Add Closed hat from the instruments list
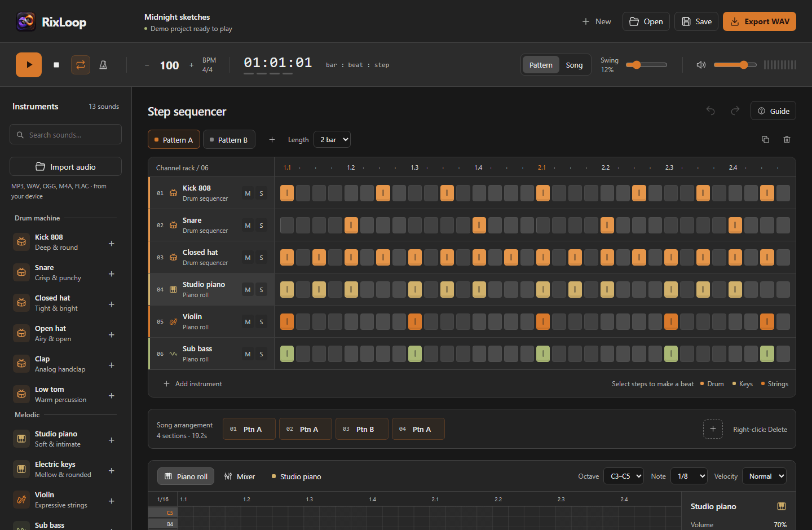This screenshot has height=530, width=812. tap(112, 304)
